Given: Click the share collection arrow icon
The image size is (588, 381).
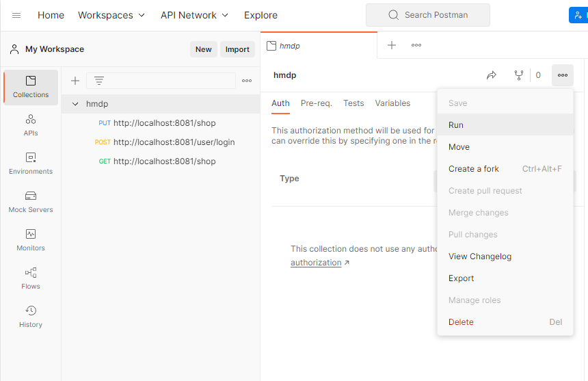Looking at the screenshot, I should click(x=492, y=75).
